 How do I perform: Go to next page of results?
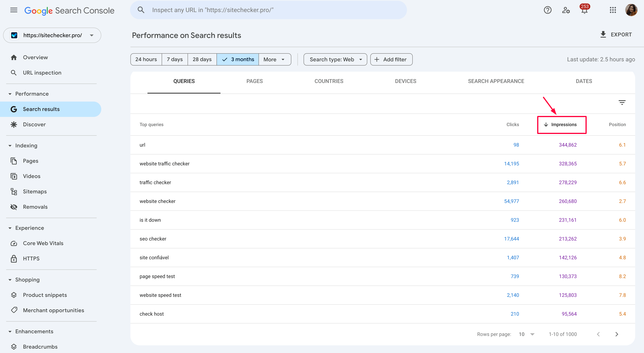coord(617,334)
